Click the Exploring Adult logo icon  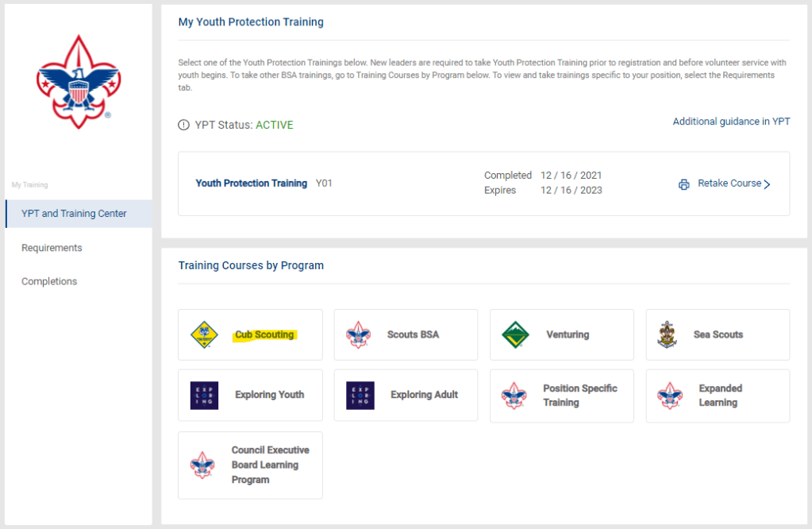[360, 395]
